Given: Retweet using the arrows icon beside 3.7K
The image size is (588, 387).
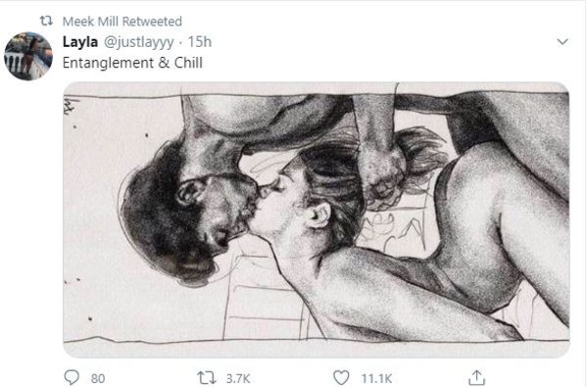Looking at the screenshot, I should [x=206, y=377].
